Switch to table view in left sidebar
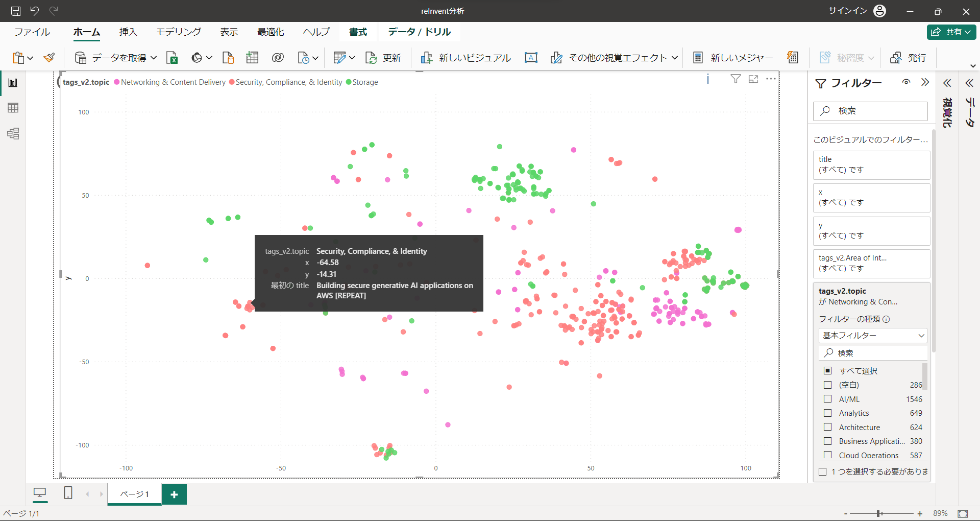Viewport: 980px width, 521px height. pos(13,108)
